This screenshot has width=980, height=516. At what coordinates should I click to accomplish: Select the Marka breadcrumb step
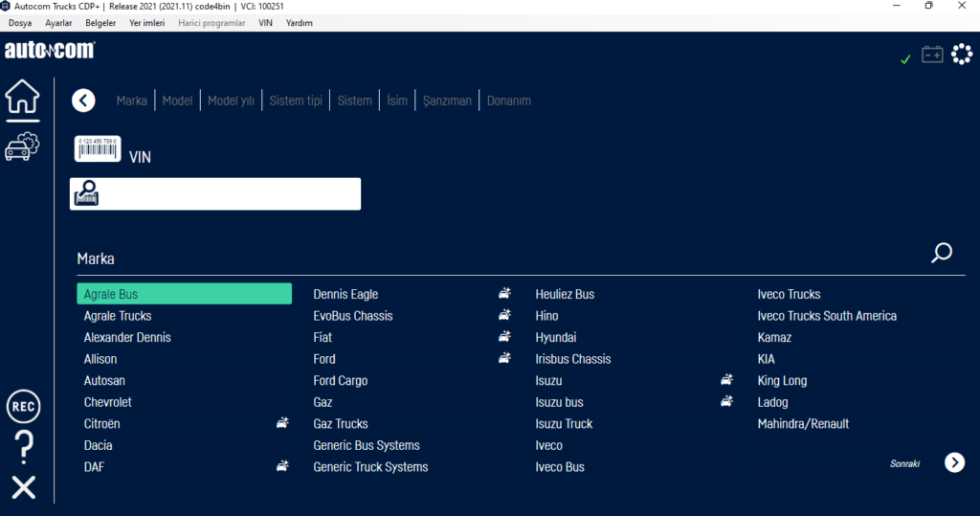pyautogui.click(x=131, y=101)
